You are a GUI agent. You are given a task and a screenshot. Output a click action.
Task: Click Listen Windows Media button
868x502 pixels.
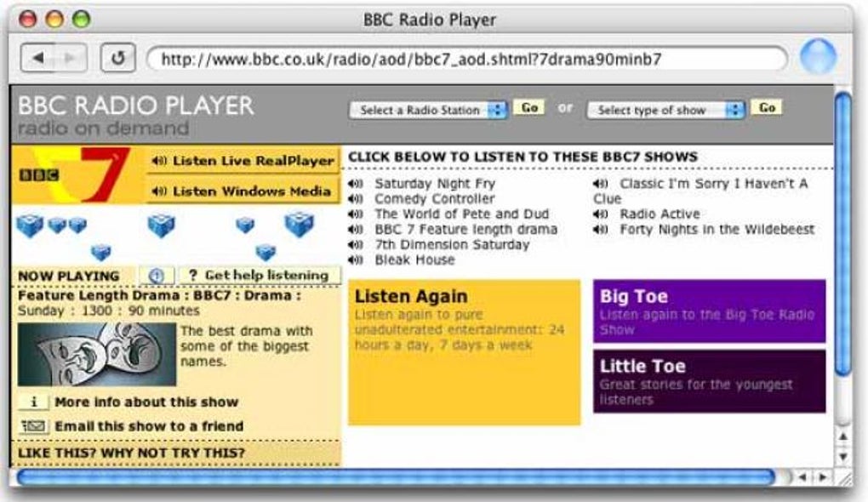243,191
